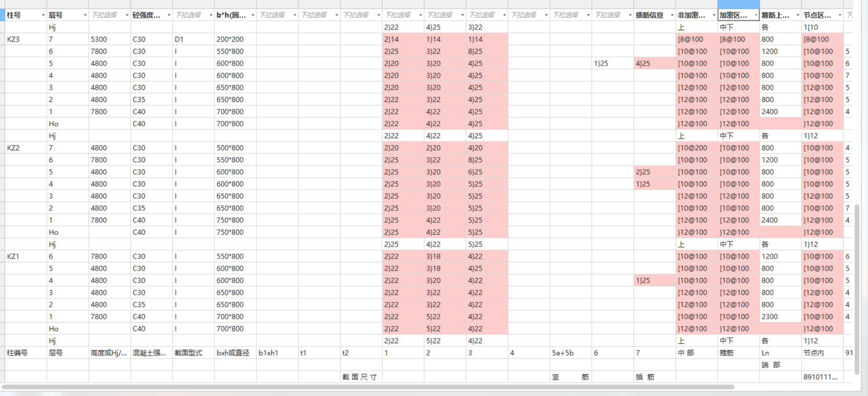Open the 加密区... header dropdown
Image resolution: width=868 pixels, height=396 pixels.
[755, 15]
